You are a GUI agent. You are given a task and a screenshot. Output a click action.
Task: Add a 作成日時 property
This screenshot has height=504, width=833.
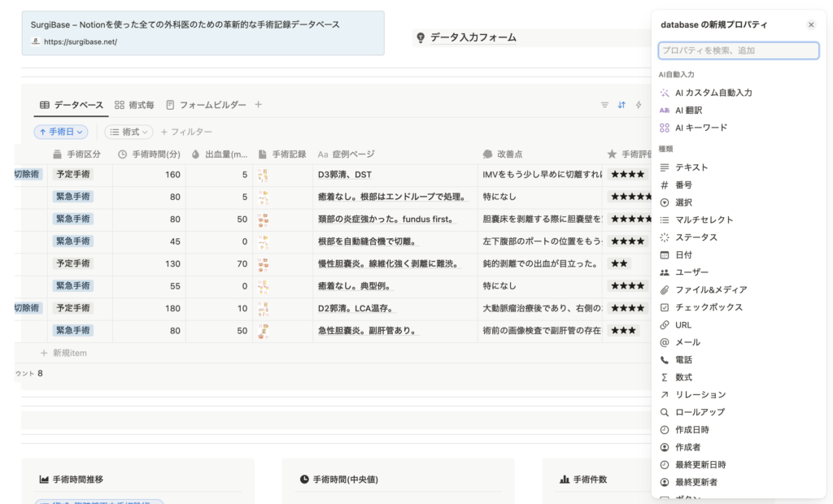[739, 430]
